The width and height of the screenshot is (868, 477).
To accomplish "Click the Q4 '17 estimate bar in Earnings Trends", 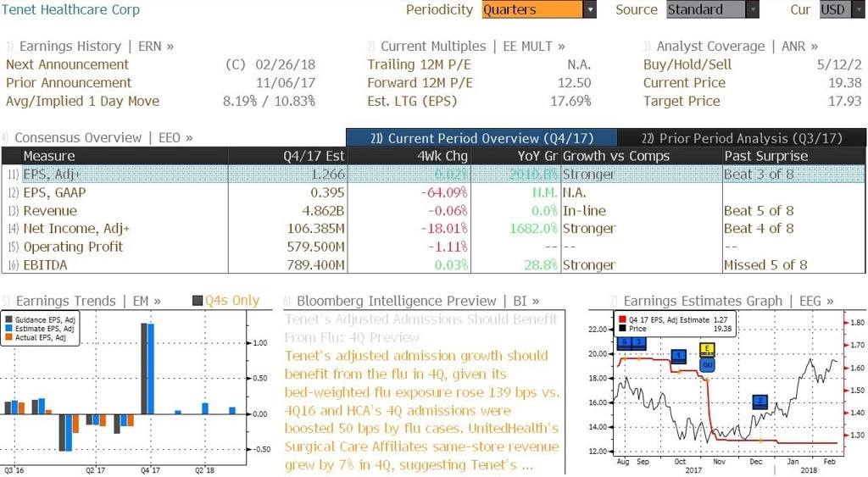I will pyautogui.click(x=151, y=369).
